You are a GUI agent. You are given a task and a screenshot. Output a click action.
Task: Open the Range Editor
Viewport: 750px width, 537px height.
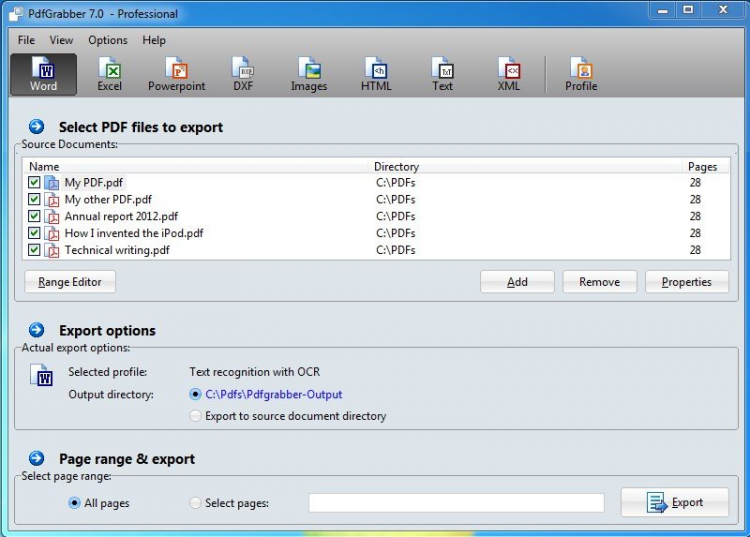(70, 282)
